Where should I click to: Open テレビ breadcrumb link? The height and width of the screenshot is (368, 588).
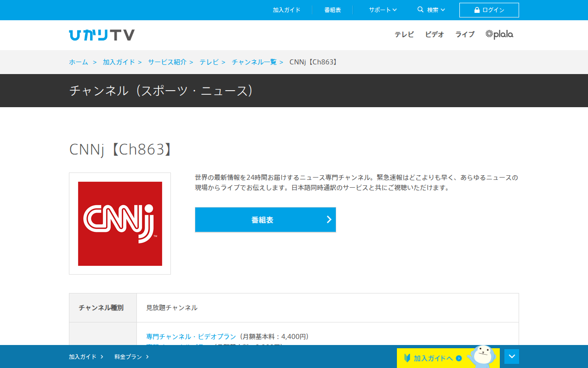(209, 62)
